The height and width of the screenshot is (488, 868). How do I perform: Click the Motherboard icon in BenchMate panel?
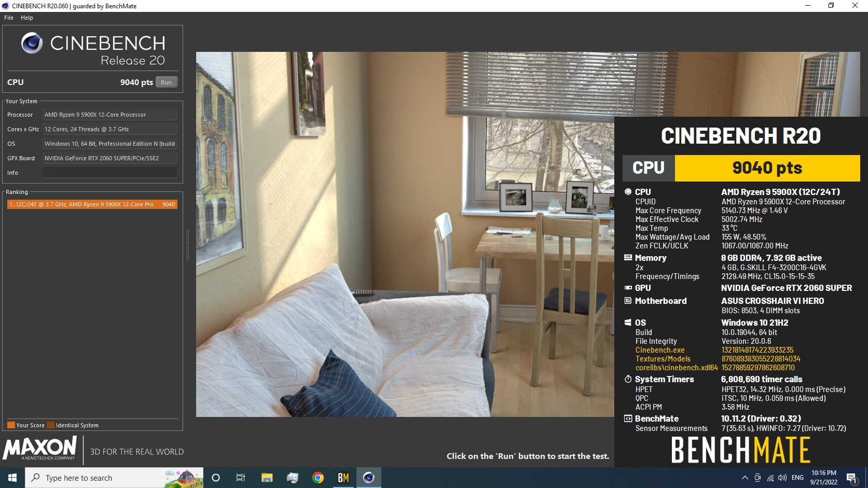coord(628,301)
